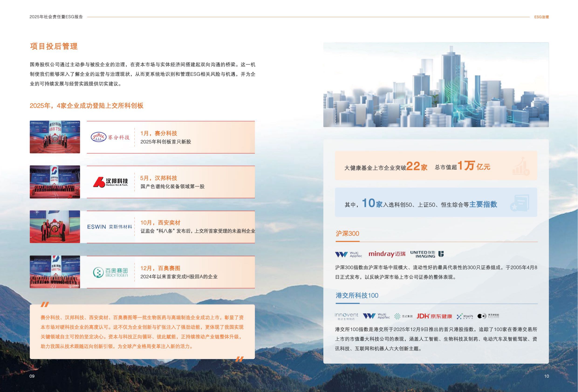Click the 22家 figure in orange banner
578x392 pixels.
417,166
